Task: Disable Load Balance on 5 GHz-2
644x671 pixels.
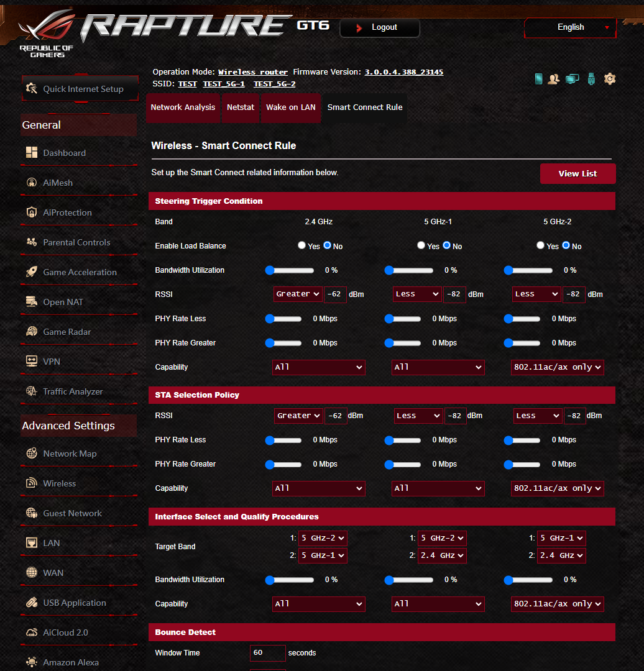Action: (x=566, y=245)
